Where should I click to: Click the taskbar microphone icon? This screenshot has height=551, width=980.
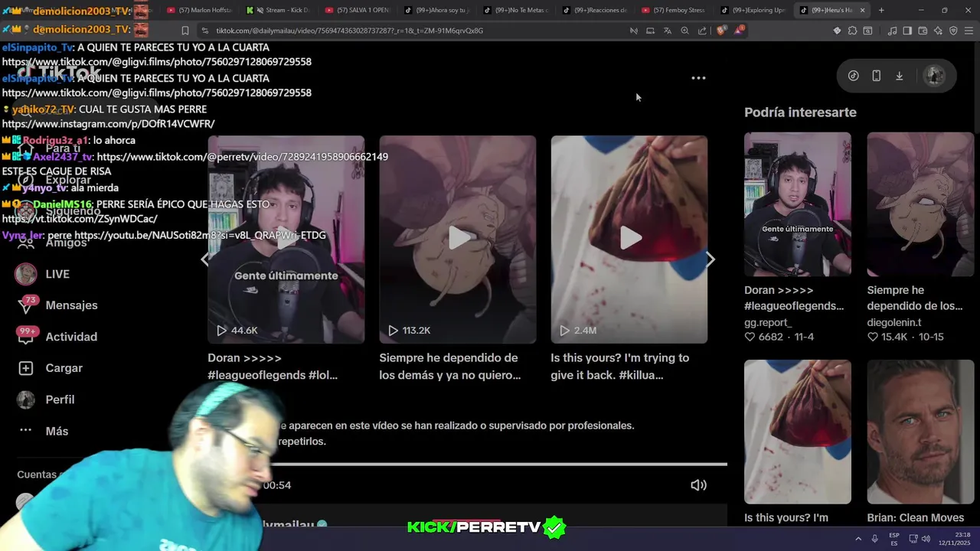click(874, 538)
